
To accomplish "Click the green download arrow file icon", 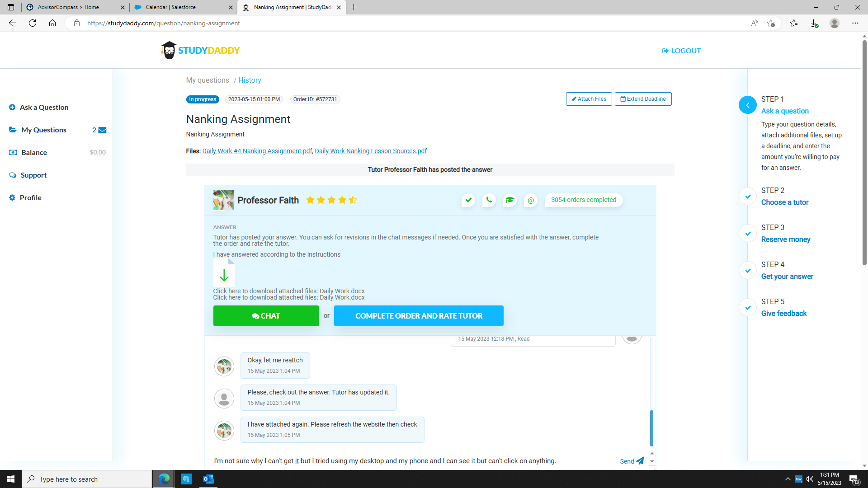I will pyautogui.click(x=224, y=274).
